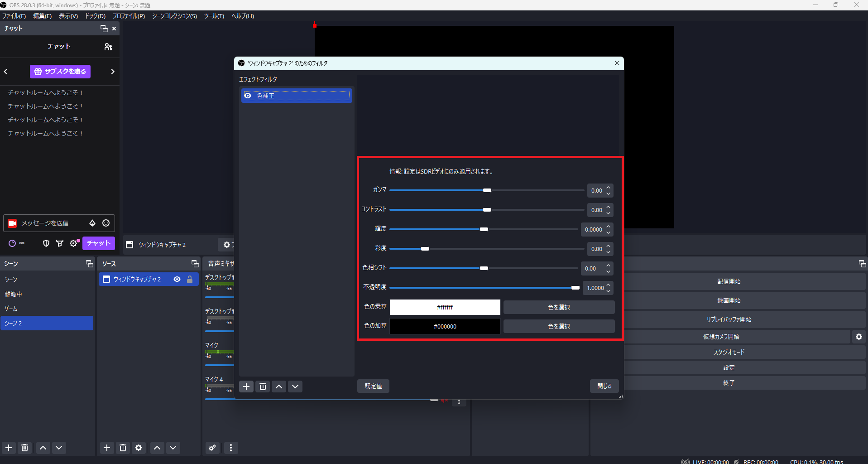Add a new scene with plus icon
The image size is (868, 464).
pos(9,448)
